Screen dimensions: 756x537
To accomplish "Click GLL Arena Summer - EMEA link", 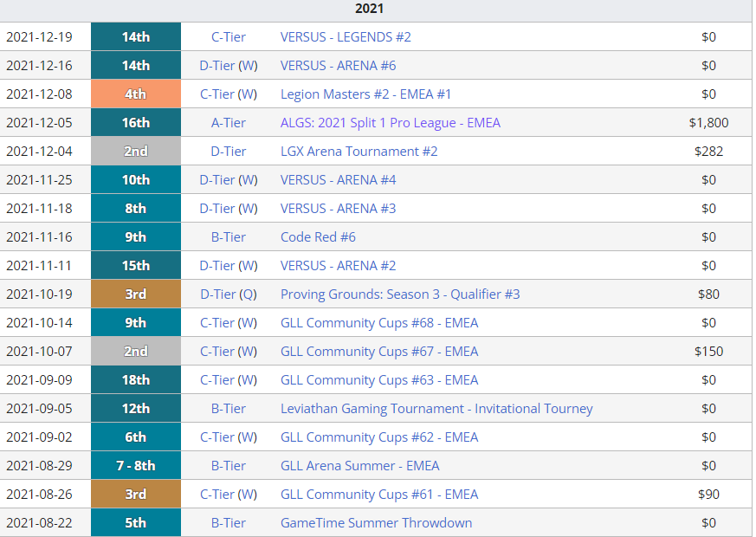I will (359, 466).
